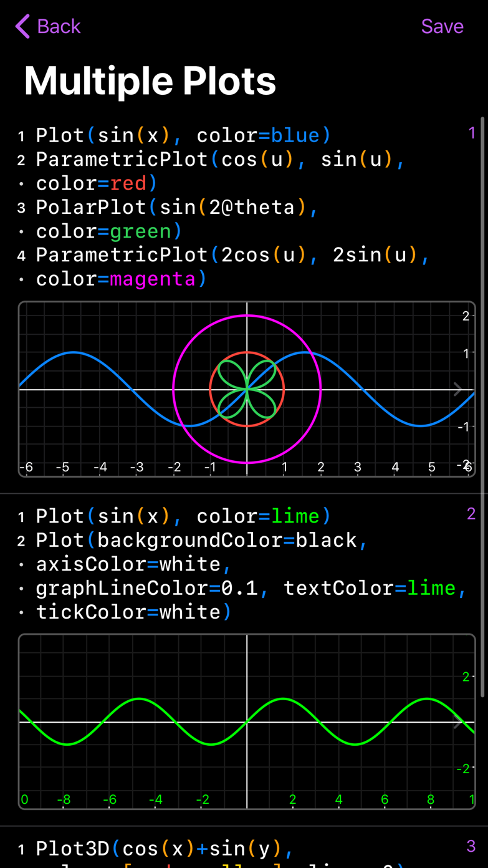Viewport: 488px width, 868px height.
Task: Tap the graphLineColor=0.1 parameter
Action: (146, 588)
